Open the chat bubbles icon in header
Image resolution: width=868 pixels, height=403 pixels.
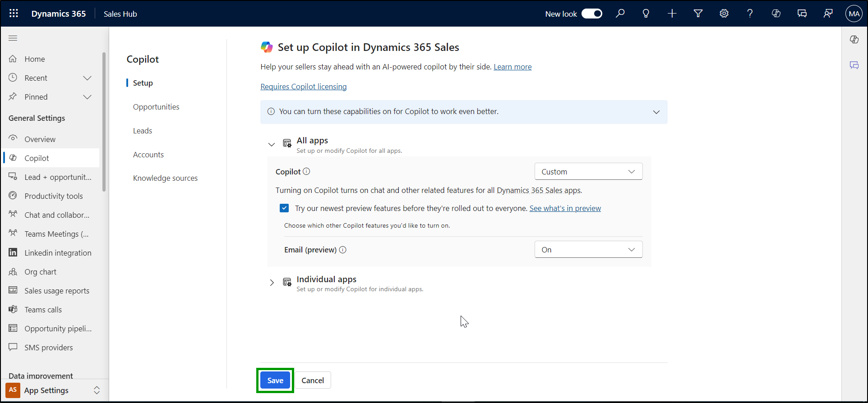point(802,14)
